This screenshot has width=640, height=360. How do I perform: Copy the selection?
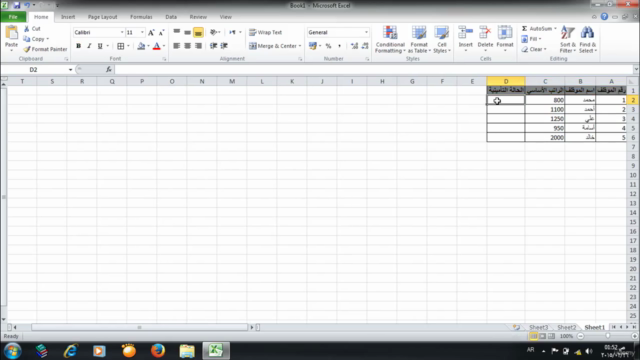36,39
